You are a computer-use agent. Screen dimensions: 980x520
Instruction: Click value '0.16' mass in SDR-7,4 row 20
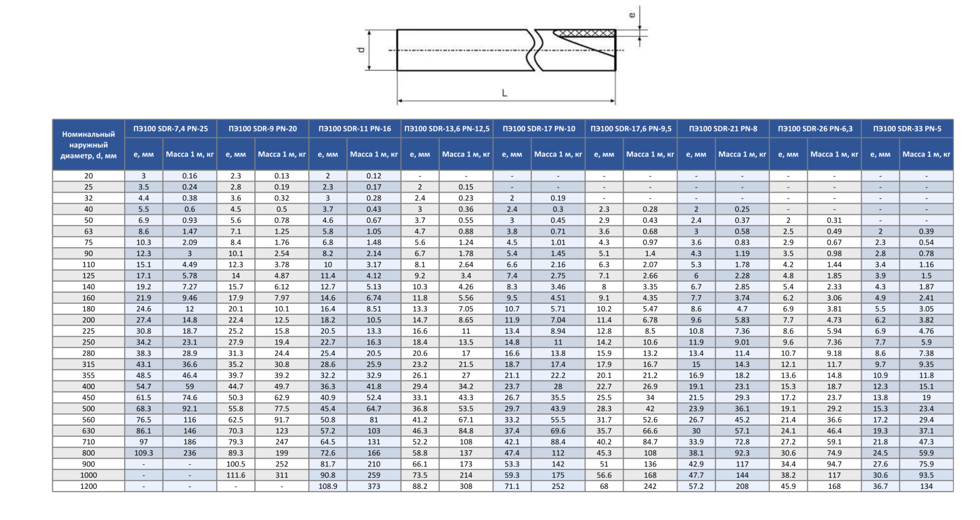coord(190,176)
